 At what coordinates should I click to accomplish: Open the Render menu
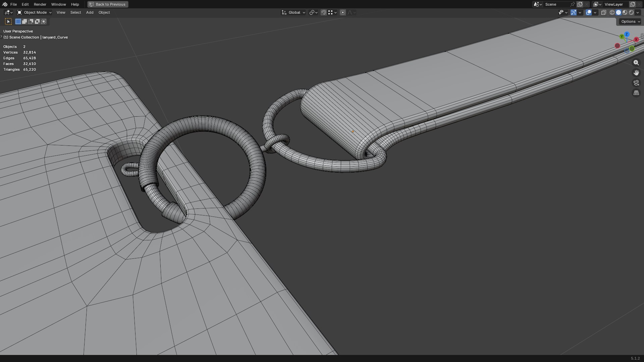pyautogui.click(x=40, y=4)
